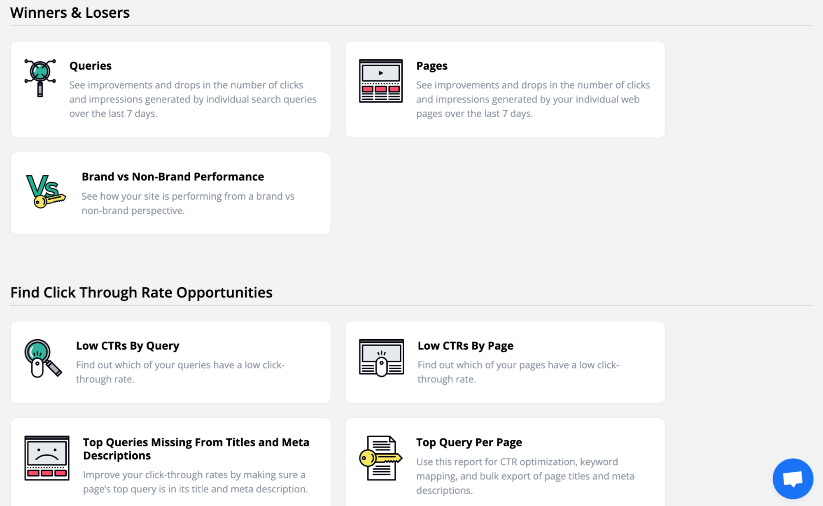Click the Low CTRs By Page mouse icon
This screenshot has width=823, height=506.
(380, 358)
